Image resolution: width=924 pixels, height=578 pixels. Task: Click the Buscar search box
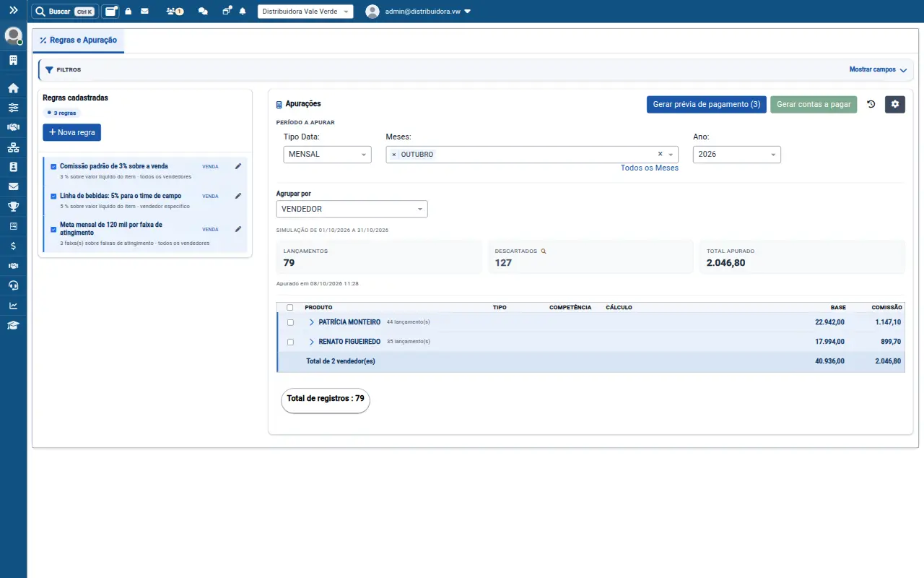64,12
